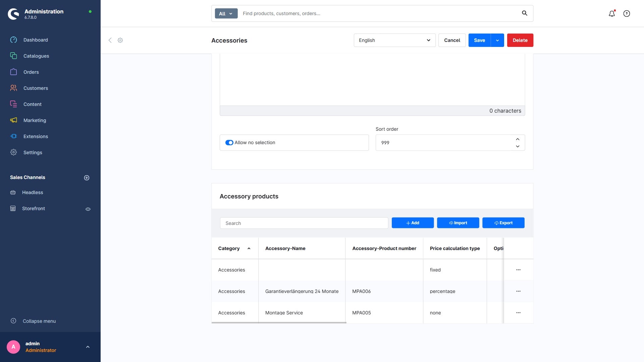Click the help question mark icon
The width and height of the screenshot is (644, 362).
[627, 14]
